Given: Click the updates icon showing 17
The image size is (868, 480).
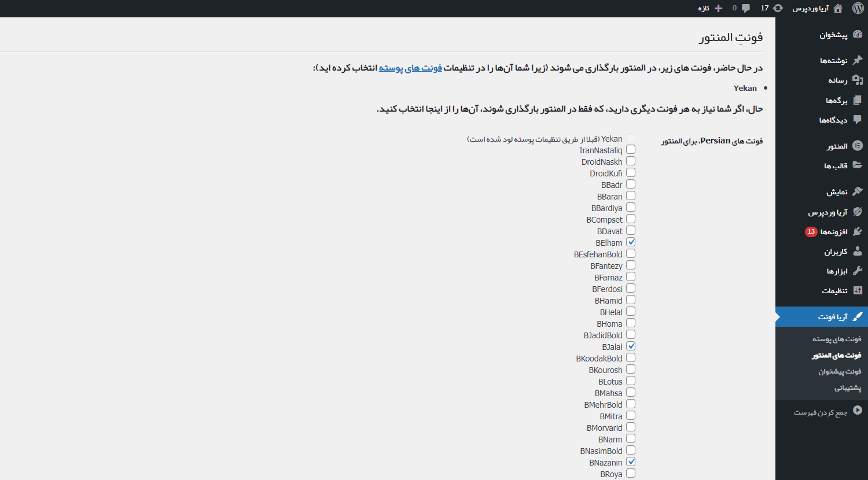Looking at the screenshot, I should point(778,8).
